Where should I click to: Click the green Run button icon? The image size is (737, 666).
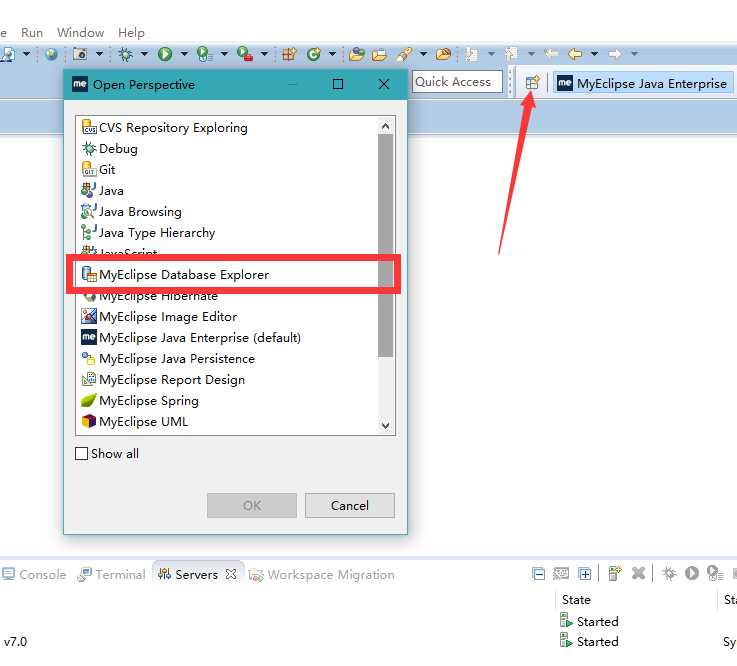tap(165, 54)
